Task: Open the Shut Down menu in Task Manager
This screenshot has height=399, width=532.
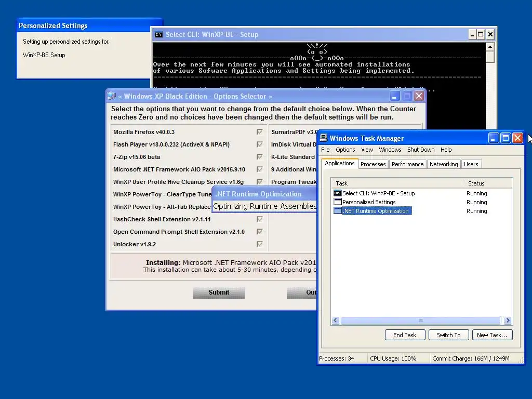Action: 421,150
